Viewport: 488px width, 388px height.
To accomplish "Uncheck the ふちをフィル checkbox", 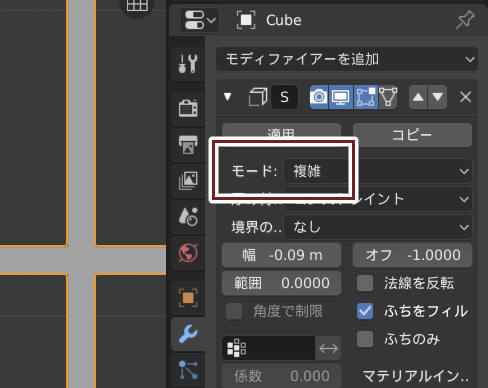I will [365, 311].
